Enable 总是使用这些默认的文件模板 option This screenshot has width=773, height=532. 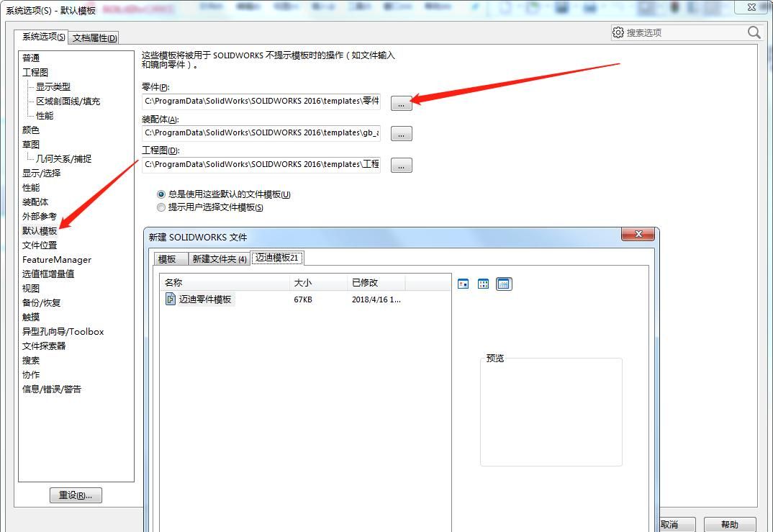point(161,194)
